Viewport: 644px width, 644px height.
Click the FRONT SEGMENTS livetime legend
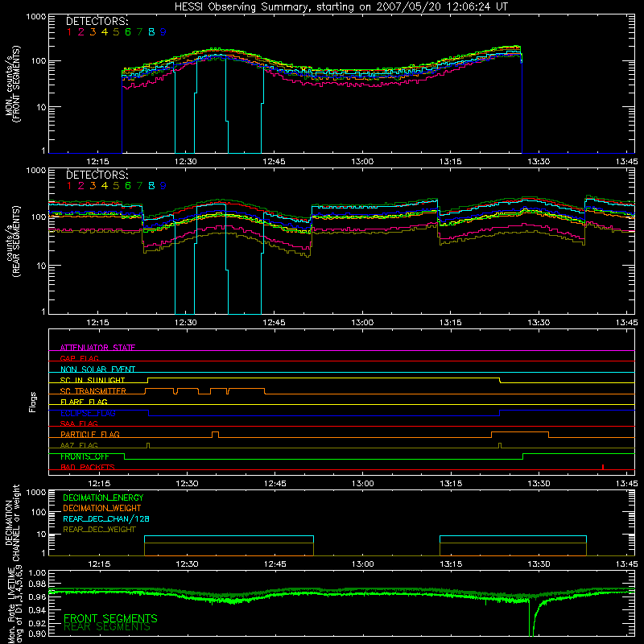click(110, 618)
